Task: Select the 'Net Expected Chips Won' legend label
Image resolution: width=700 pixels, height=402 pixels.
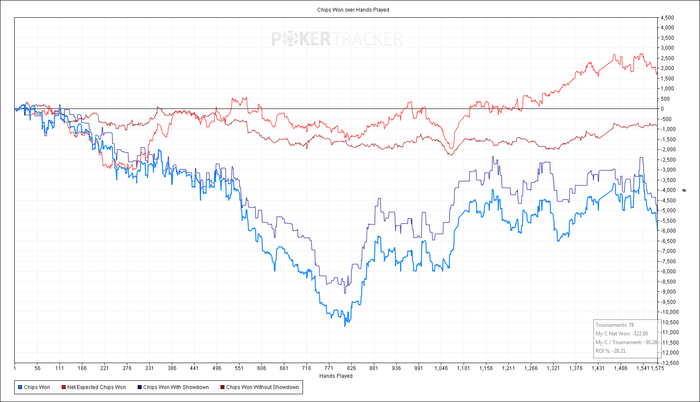Action: [x=96, y=387]
